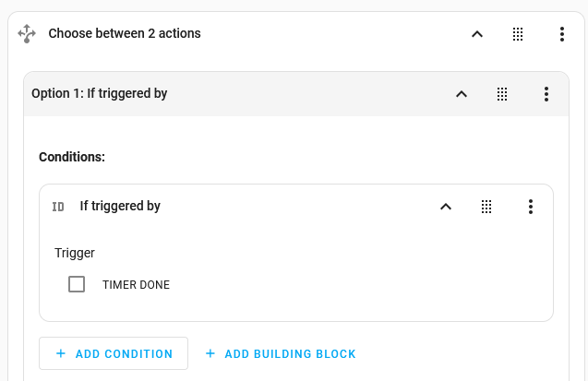Grab the drag handle for Choose between 2 actions

click(518, 34)
